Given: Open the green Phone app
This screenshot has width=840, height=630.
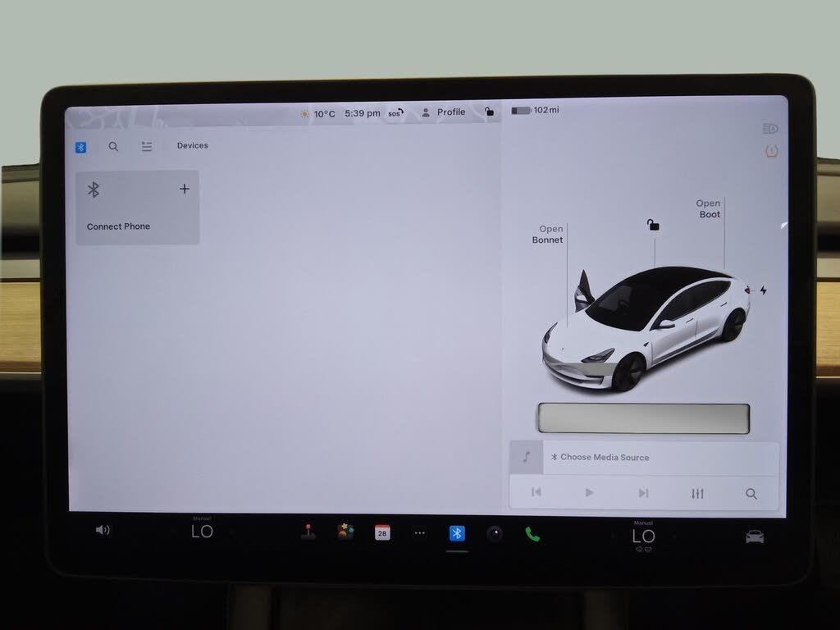Looking at the screenshot, I should [532, 534].
